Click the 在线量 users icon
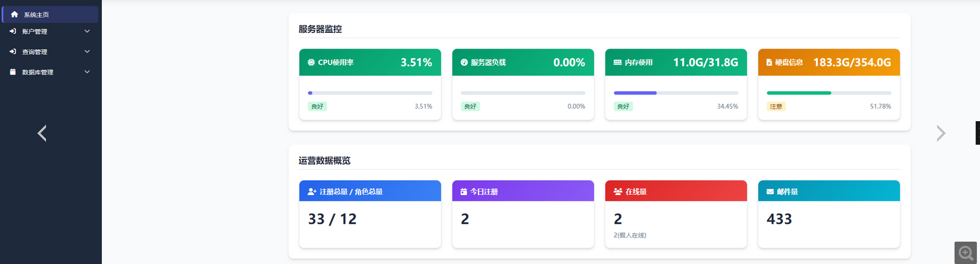The width and height of the screenshot is (980, 264). point(618,192)
